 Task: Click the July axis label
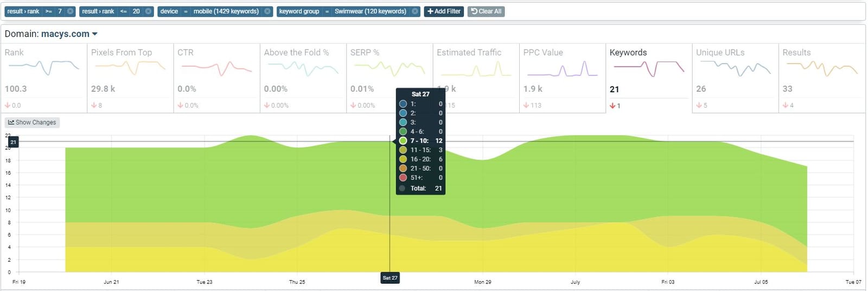pos(575,282)
